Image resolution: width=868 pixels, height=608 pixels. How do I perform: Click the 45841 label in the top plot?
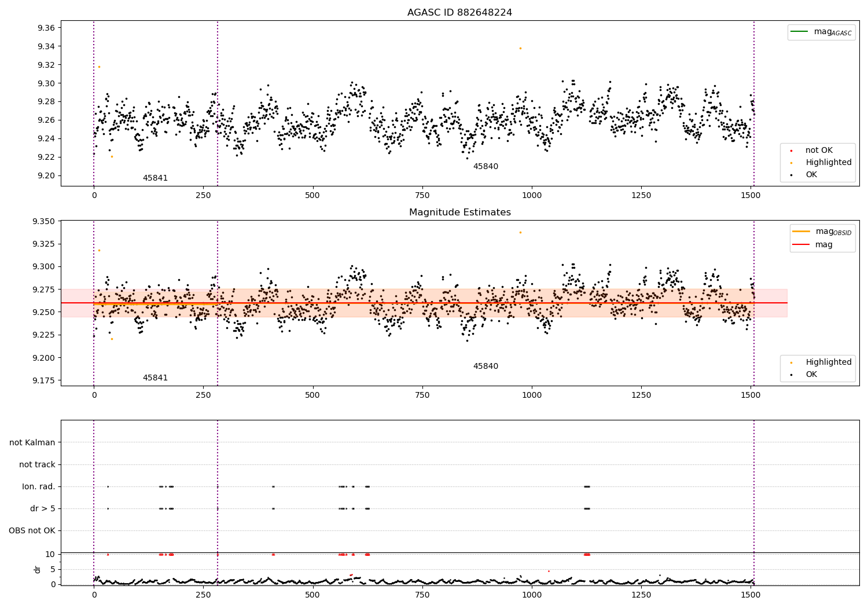click(155, 178)
